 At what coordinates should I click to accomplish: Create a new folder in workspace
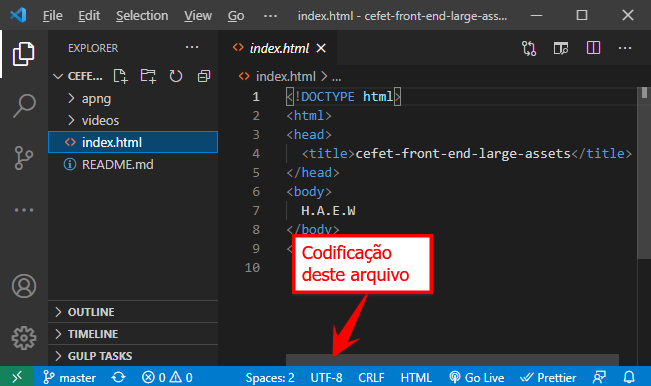point(148,76)
